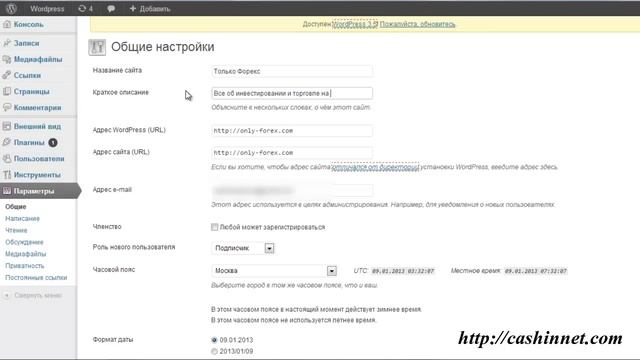Open the Страницы menu item
This screenshot has height=360, width=640.
click(x=31, y=91)
